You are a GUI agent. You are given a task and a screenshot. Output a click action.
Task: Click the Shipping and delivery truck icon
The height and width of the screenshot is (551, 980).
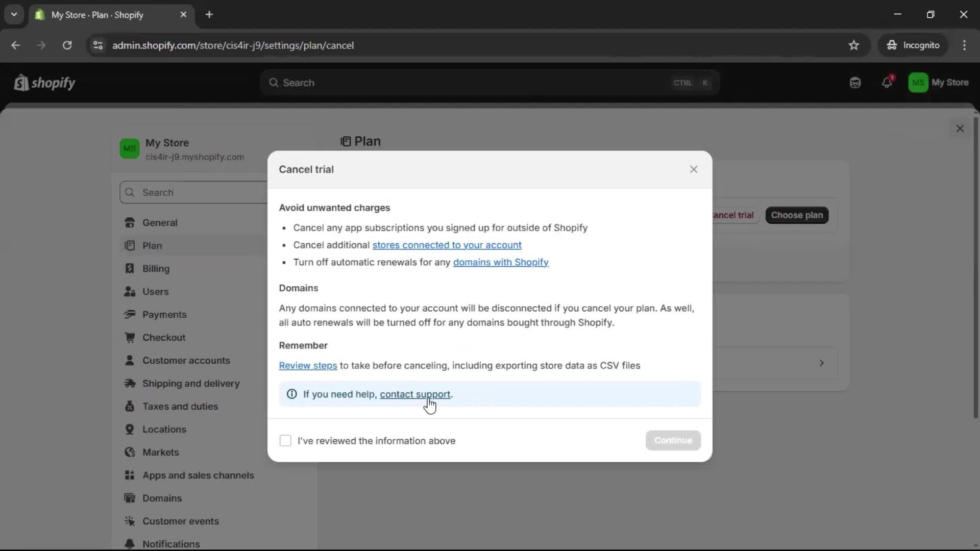click(x=130, y=384)
